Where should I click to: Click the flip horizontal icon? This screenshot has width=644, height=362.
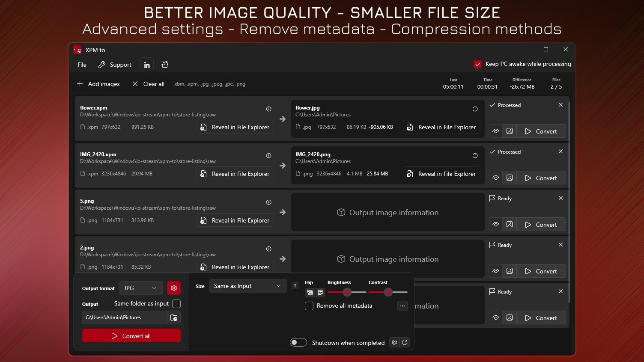tap(310, 293)
